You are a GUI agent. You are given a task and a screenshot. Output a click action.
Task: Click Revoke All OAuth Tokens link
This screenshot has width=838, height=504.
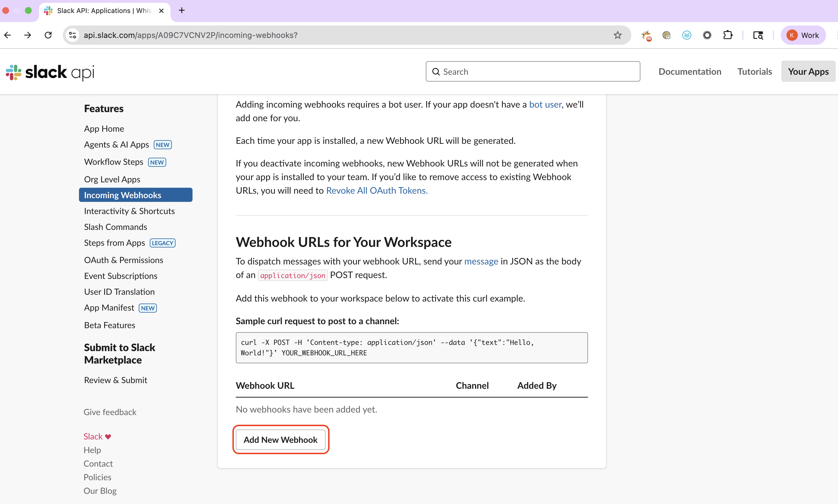pos(377,191)
